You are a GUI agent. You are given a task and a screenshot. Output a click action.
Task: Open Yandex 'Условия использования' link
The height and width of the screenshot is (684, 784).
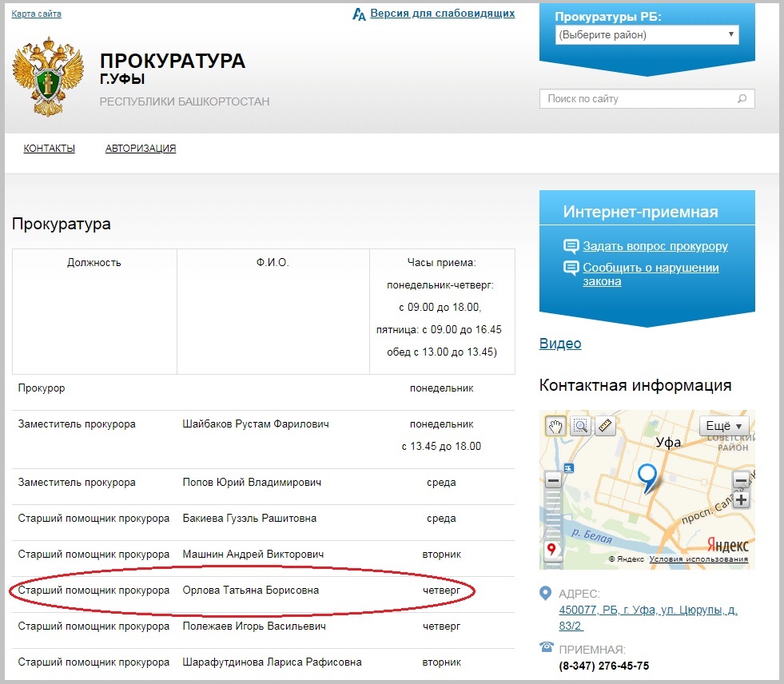[x=698, y=559]
